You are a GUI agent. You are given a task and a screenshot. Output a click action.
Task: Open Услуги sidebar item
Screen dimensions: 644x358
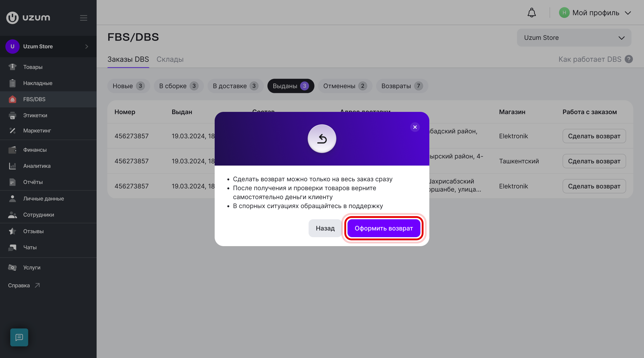[x=48, y=267]
